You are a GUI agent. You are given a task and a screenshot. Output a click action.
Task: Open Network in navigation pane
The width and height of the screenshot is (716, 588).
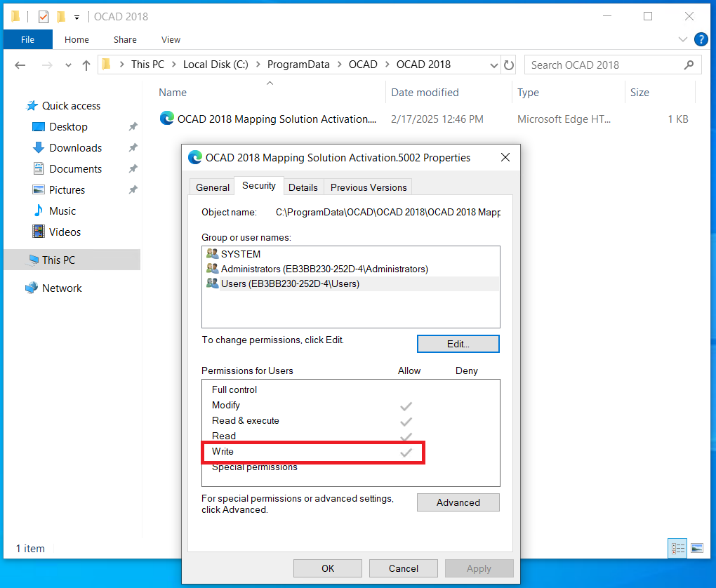[x=62, y=288]
